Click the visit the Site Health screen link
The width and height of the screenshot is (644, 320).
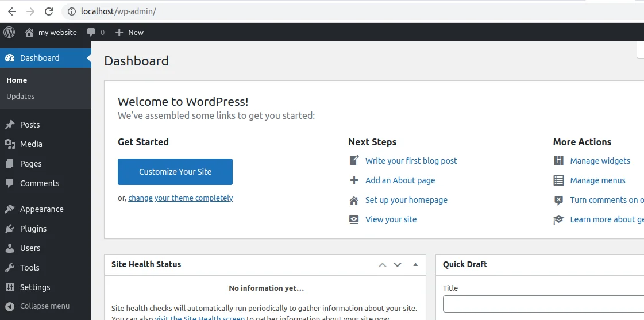pyautogui.click(x=199, y=318)
